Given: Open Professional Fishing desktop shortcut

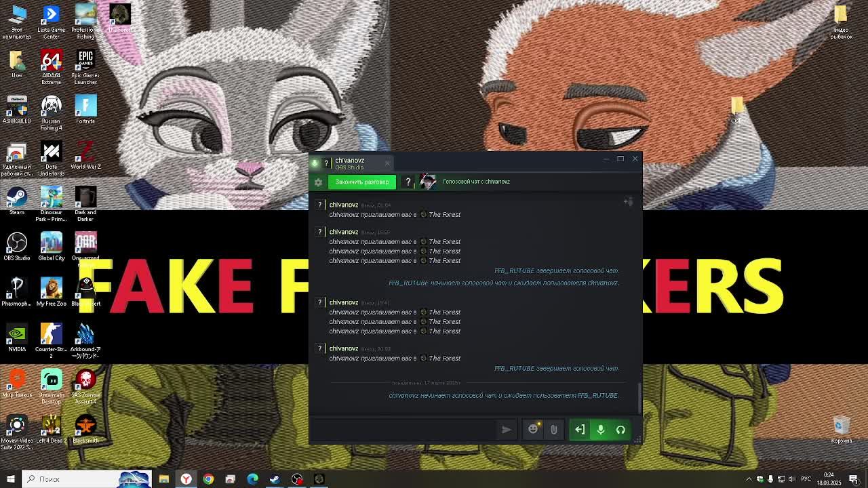Looking at the screenshot, I should [85, 22].
